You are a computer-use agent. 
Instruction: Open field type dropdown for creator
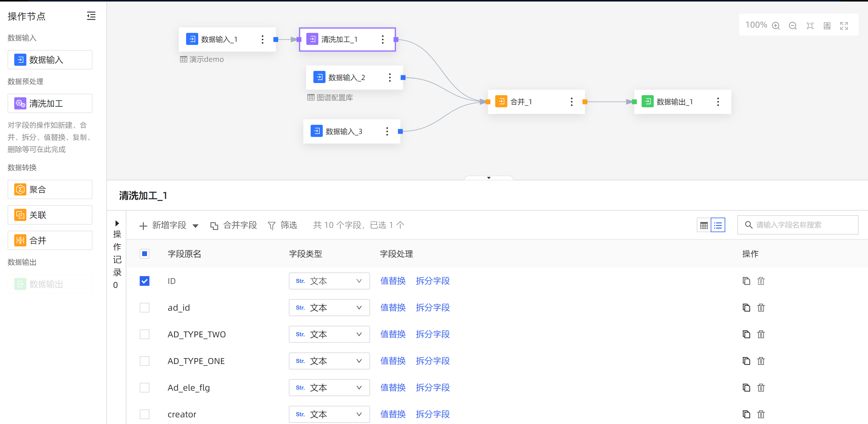(329, 414)
